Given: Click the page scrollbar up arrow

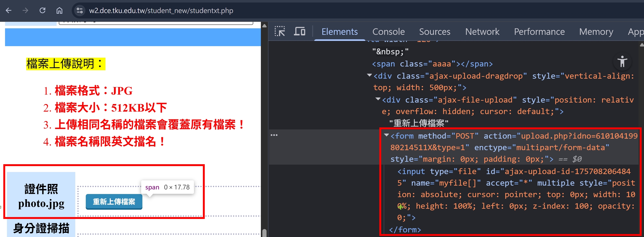Looking at the screenshot, I should coord(264,26).
